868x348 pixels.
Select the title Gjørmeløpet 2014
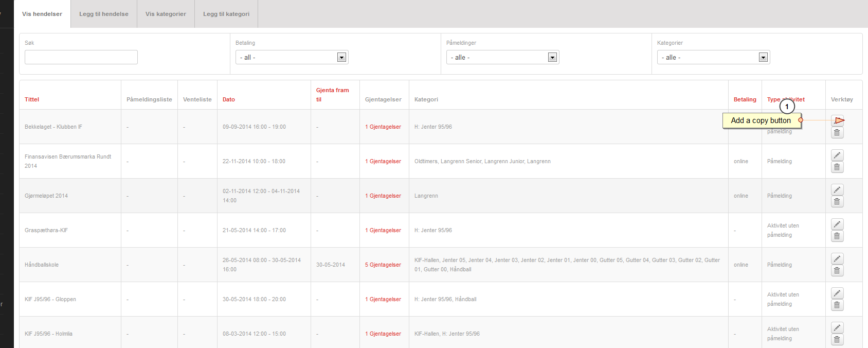click(x=46, y=196)
